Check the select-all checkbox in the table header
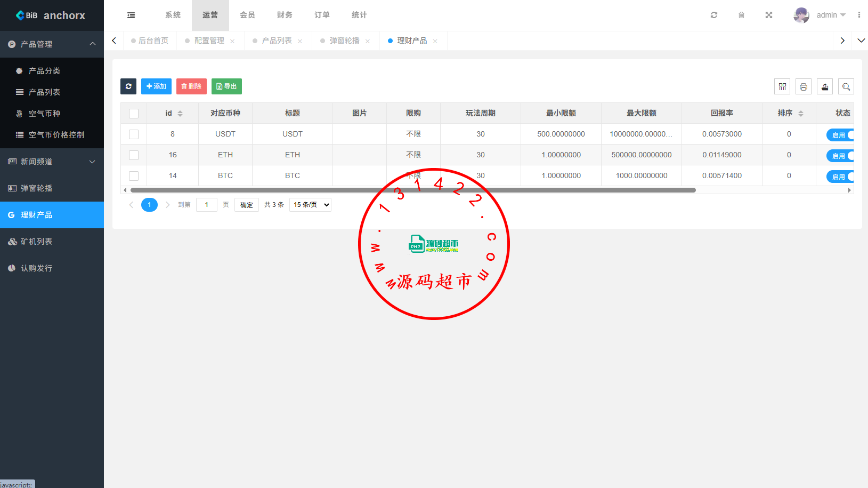 coord(134,113)
